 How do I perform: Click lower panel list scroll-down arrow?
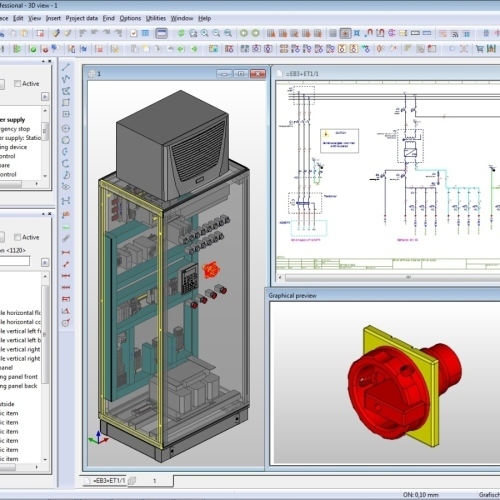click(45, 459)
